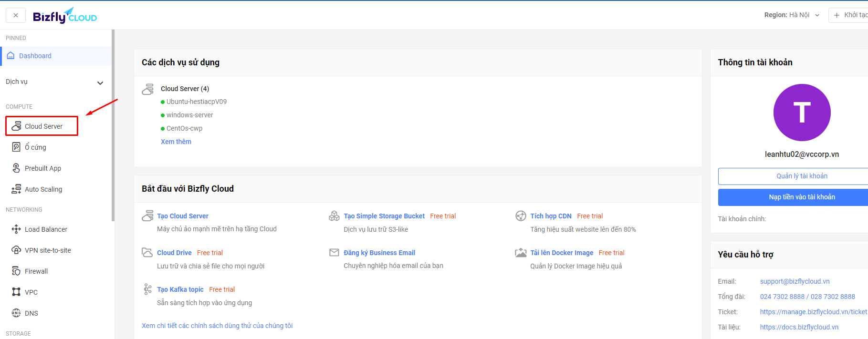Click the Xem thêm link
The height and width of the screenshot is (339, 868).
tap(176, 142)
